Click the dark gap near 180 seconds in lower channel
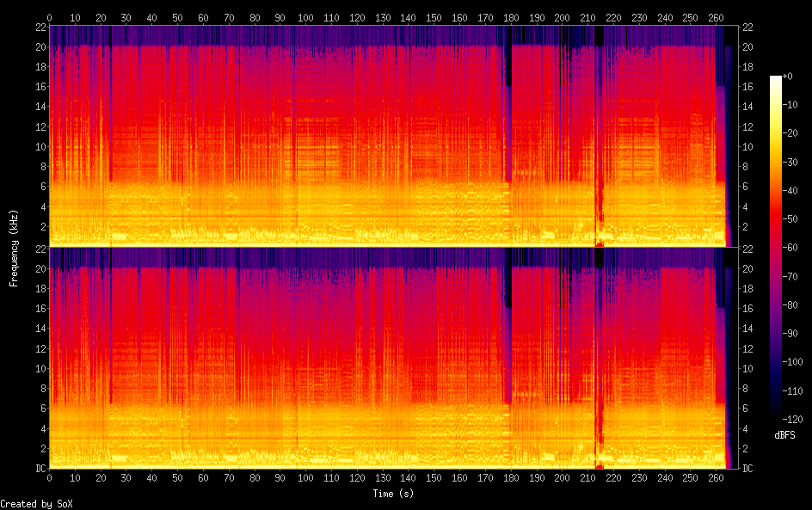 [x=508, y=344]
